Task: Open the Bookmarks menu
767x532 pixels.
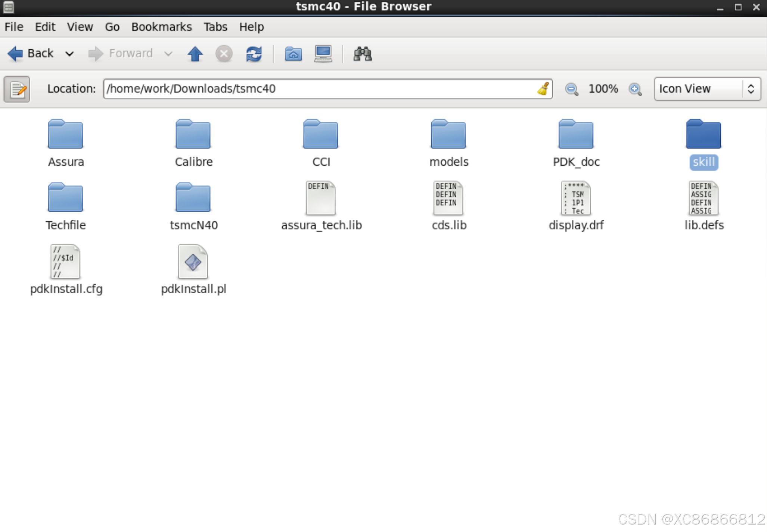Action: [162, 27]
